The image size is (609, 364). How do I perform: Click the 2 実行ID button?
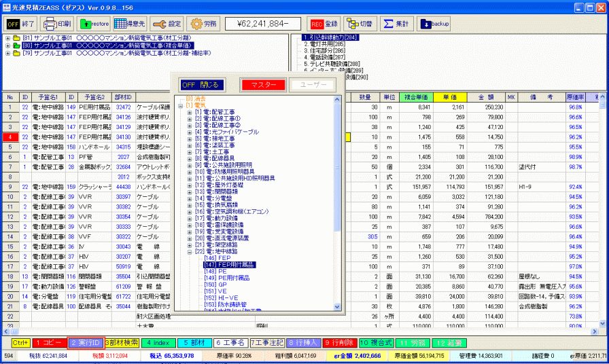(x=86, y=343)
